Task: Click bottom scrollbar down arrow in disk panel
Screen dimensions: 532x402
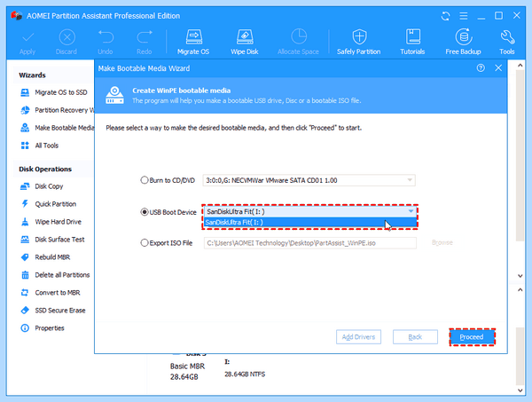Action: (x=520, y=390)
